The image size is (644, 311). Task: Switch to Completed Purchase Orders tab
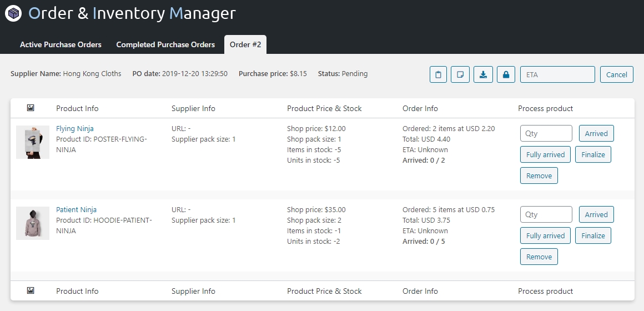(165, 44)
